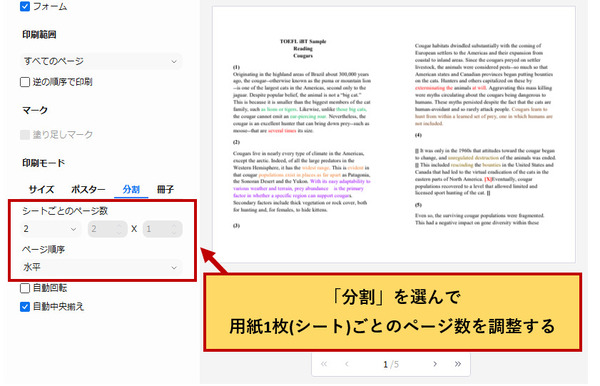This screenshot has width=600, height=386.
Task: Click the 印刷モード section heading
Action: [43, 163]
